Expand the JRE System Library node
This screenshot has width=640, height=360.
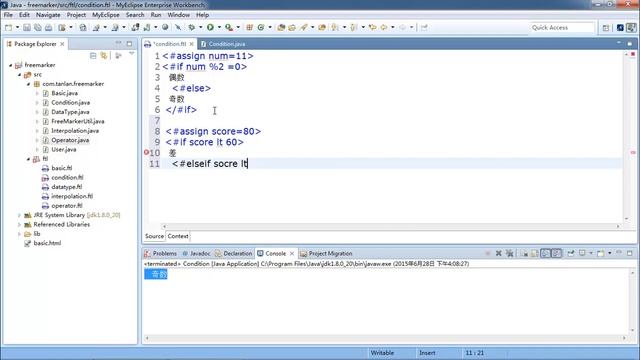19,215
